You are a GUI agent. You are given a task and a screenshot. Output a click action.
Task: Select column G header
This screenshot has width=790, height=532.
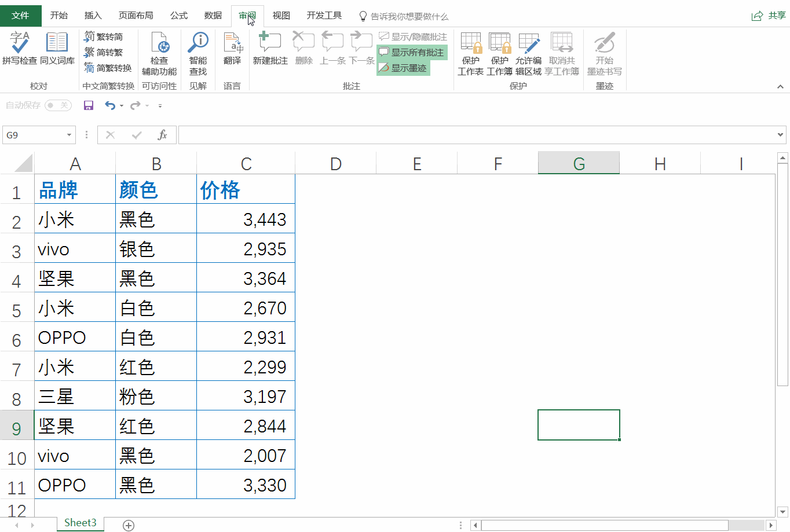[579, 163]
